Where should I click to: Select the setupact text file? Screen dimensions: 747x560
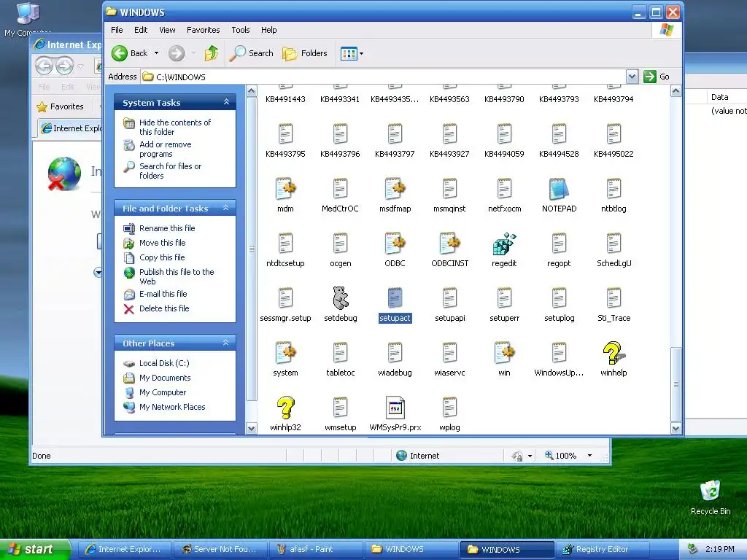pyautogui.click(x=395, y=305)
